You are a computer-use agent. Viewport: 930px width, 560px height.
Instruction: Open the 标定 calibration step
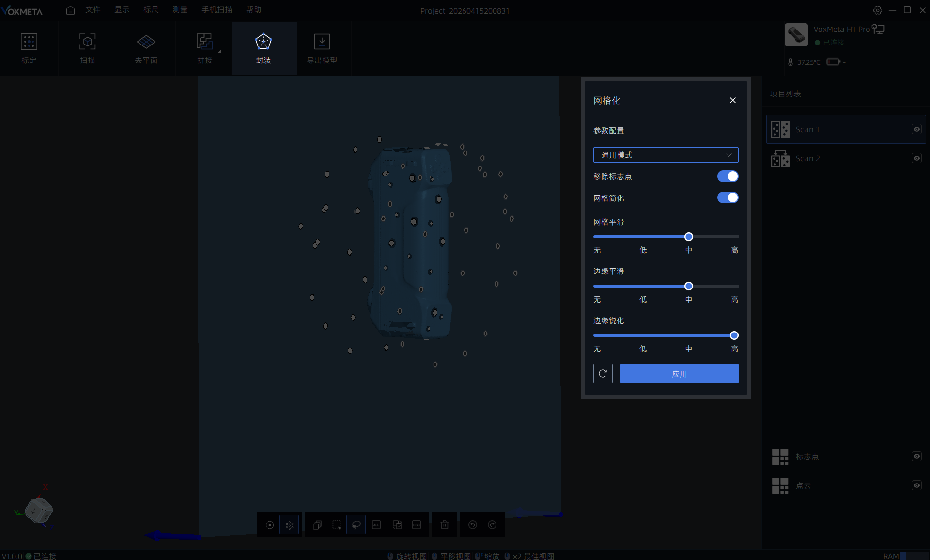click(29, 48)
